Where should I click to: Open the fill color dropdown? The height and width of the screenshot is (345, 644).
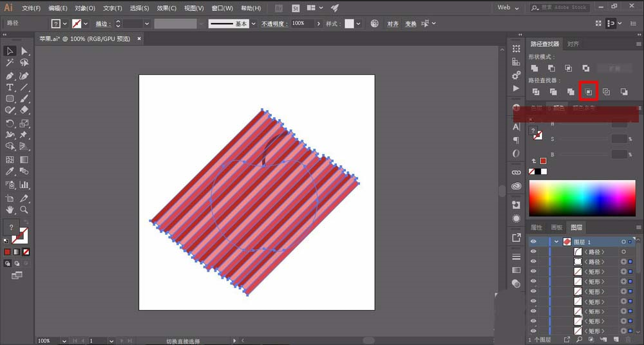pyautogui.click(x=65, y=24)
